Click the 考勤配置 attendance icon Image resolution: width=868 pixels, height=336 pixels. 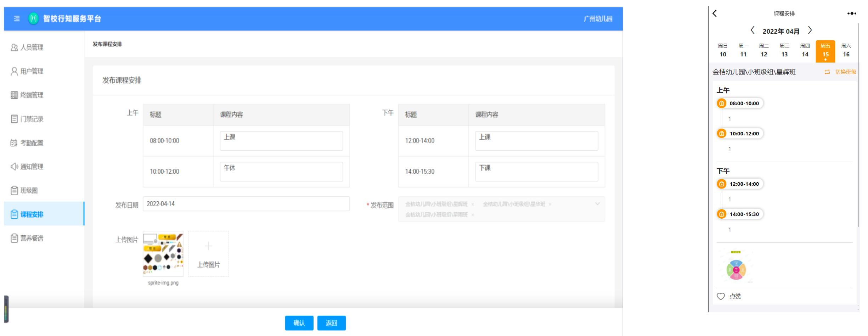click(14, 143)
